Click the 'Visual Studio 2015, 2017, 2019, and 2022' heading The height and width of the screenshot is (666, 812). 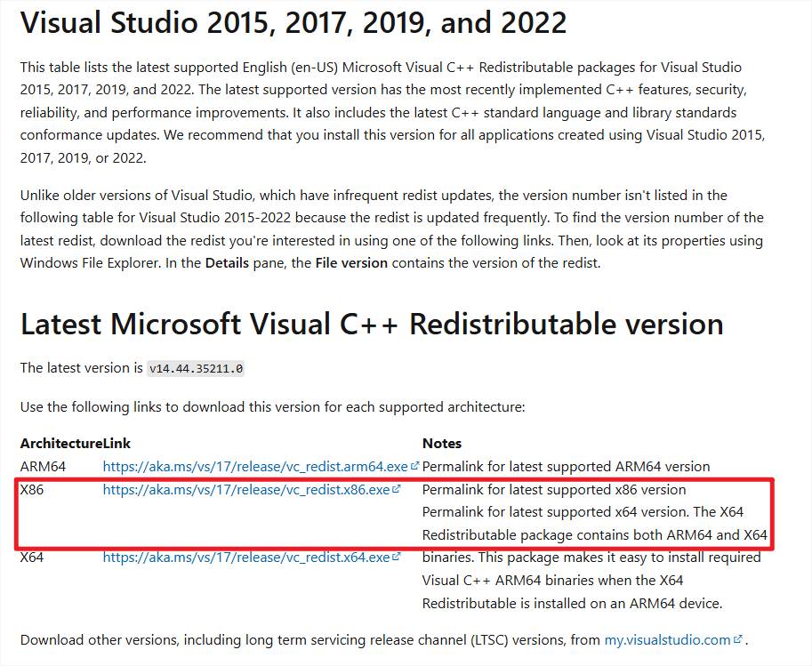293,23
